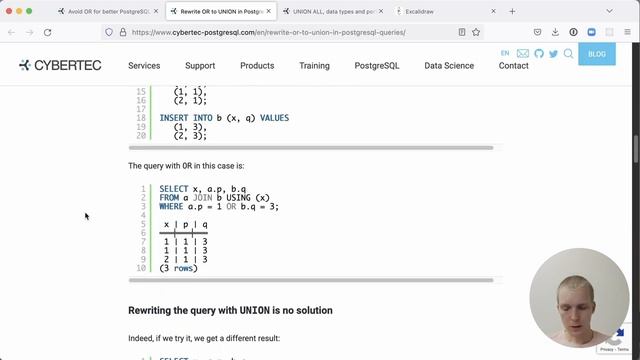
Task: Open the password manager extension icon
Action: (x=573, y=32)
